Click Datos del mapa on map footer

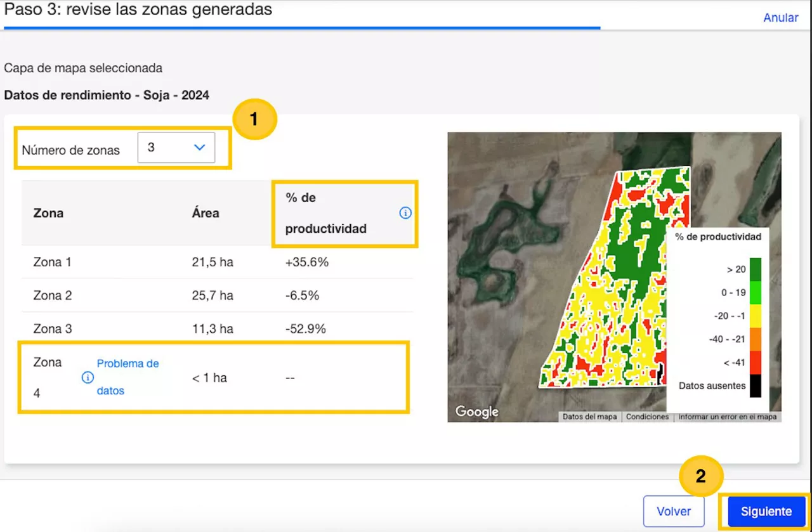[589, 417]
